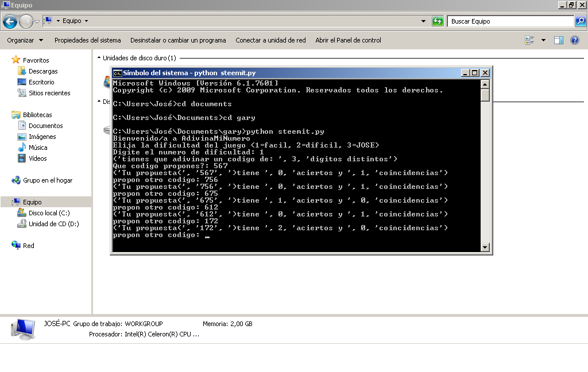Image resolution: width=588 pixels, height=372 pixels.
Task: Toggle the preview pane icon
Action: [x=559, y=40]
